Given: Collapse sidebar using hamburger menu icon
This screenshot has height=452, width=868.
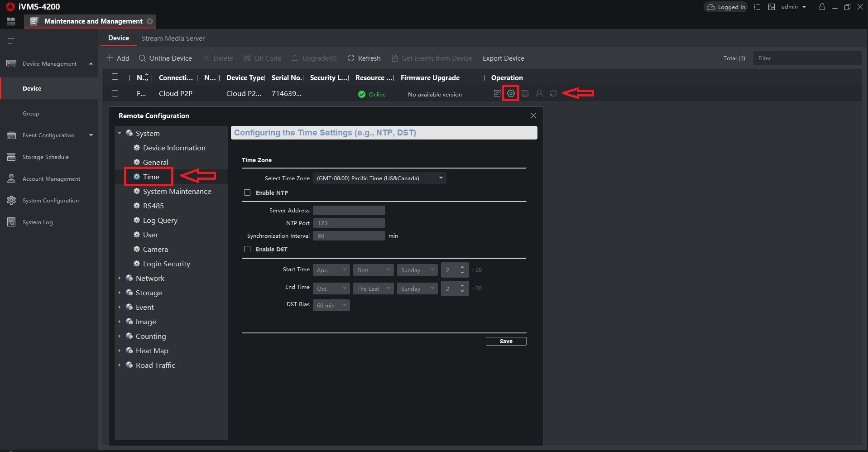Looking at the screenshot, I should [11, 41].
